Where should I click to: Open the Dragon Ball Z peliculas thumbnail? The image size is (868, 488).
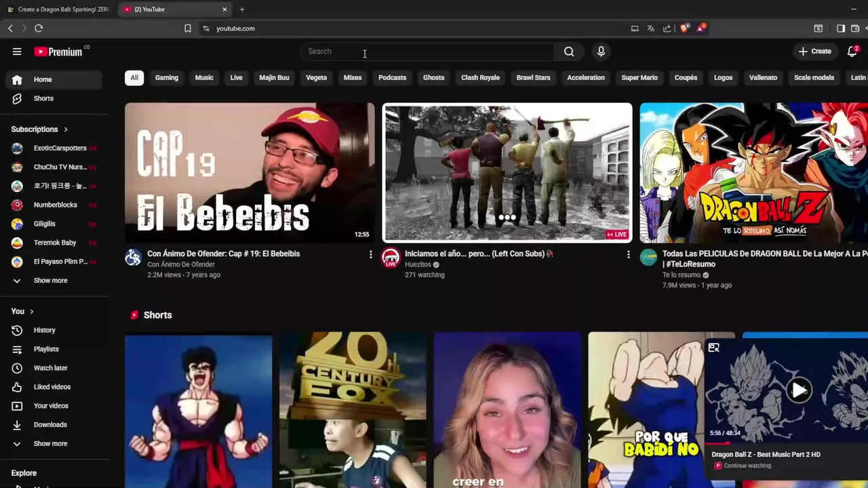coord(754,172)
